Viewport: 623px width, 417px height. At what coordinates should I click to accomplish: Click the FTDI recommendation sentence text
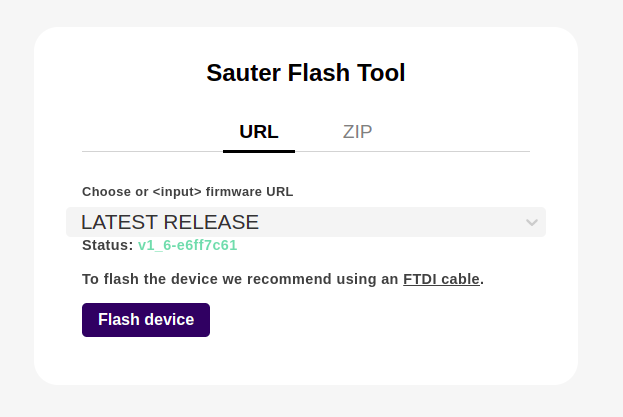[x=240, y=279]
